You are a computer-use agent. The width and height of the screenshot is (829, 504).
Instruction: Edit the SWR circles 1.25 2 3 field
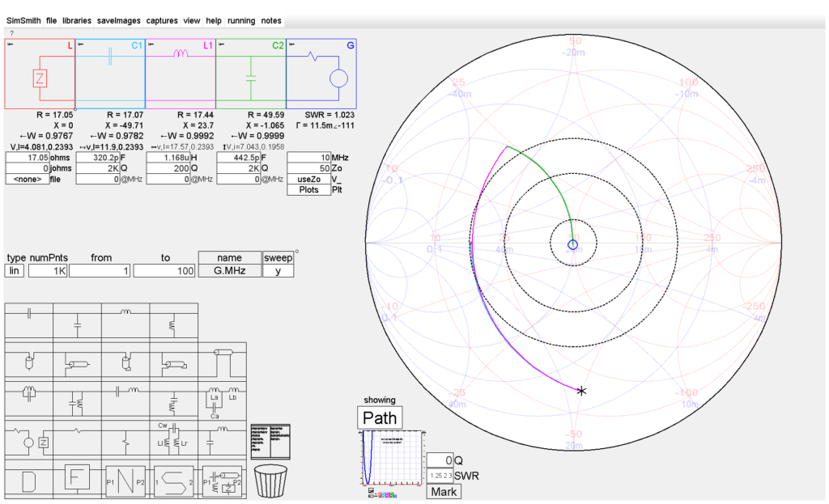point(440,476)
